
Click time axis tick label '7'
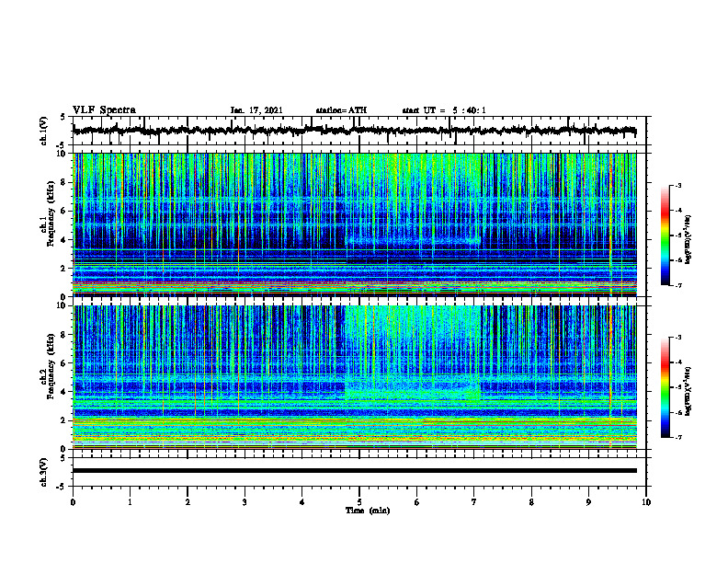click(474, 502)
